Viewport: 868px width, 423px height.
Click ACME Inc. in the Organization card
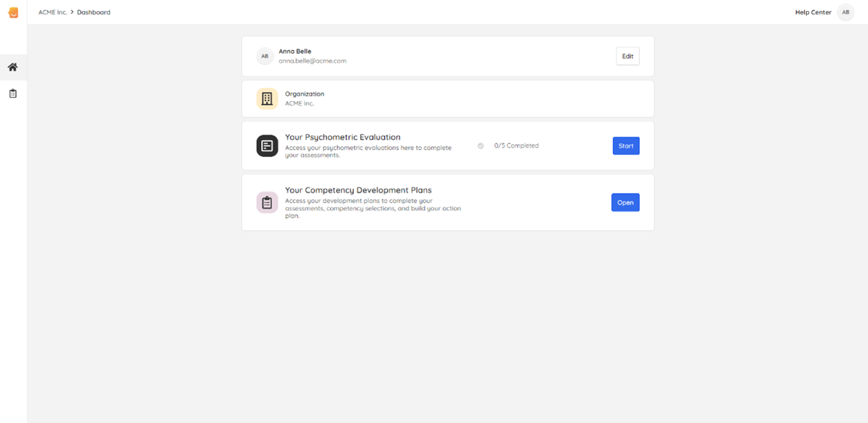[x=300, y=104]
